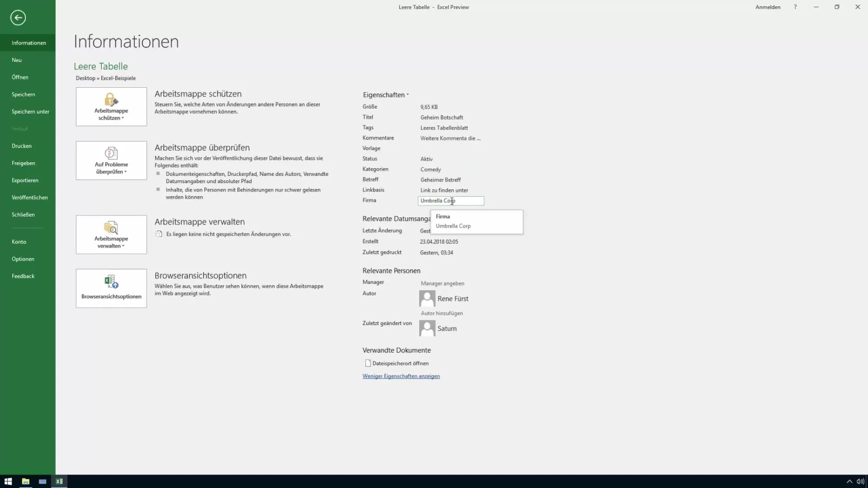
Task: Click the back arrow navigation icon
Action: pos(17,17)
